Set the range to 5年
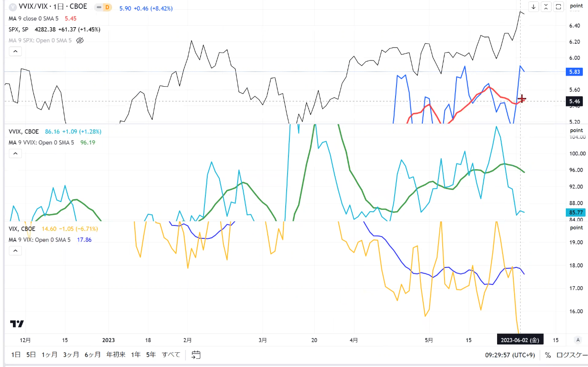This screenshot has height=367, width=588. [151, 355]
